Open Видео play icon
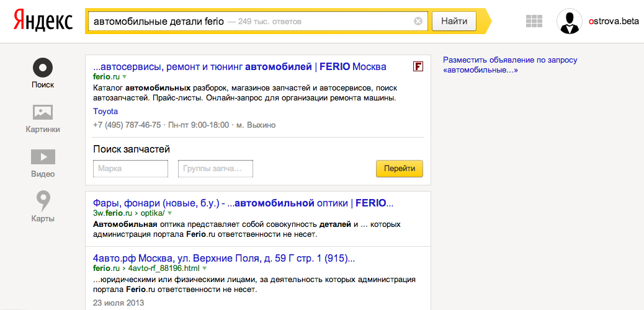 (x=43, y=157)
